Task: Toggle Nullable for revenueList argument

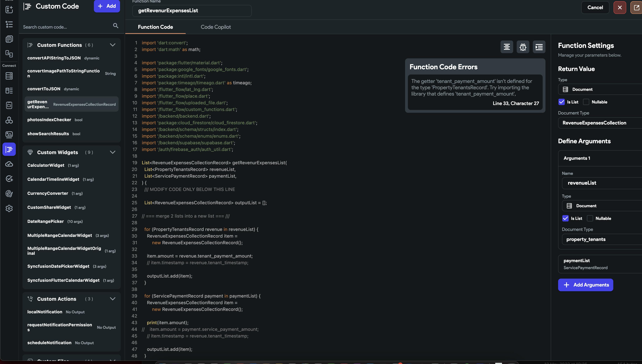Action: click(x=590, y=218)
